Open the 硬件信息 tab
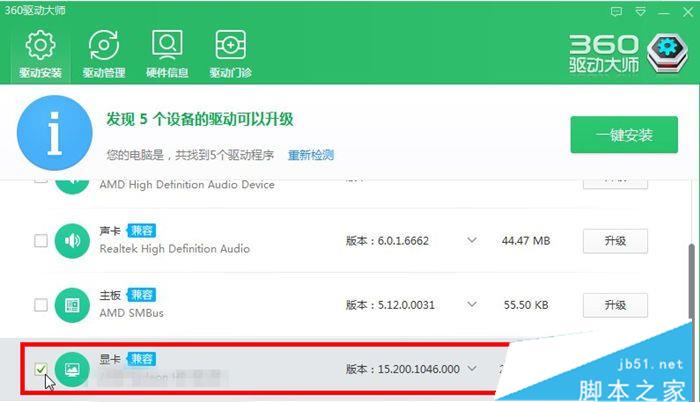The height and width of the screenshot is (402, 700). [x=167, y=54]
